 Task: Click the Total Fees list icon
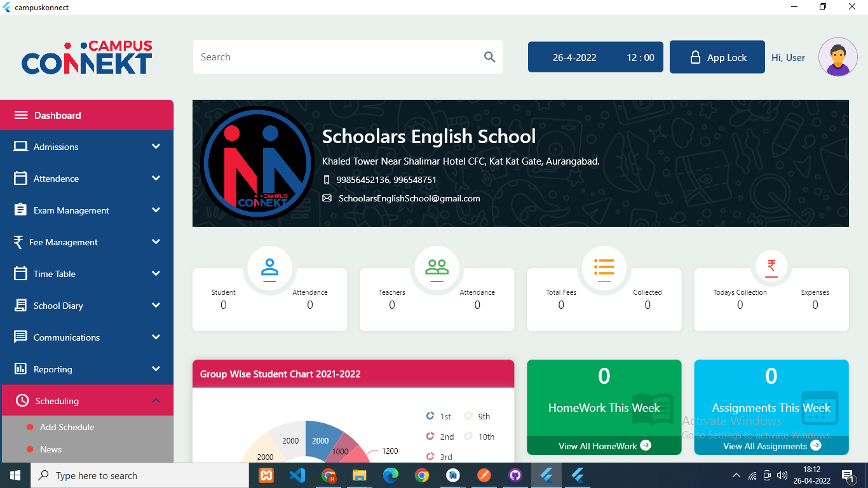(x=604, y=268)
